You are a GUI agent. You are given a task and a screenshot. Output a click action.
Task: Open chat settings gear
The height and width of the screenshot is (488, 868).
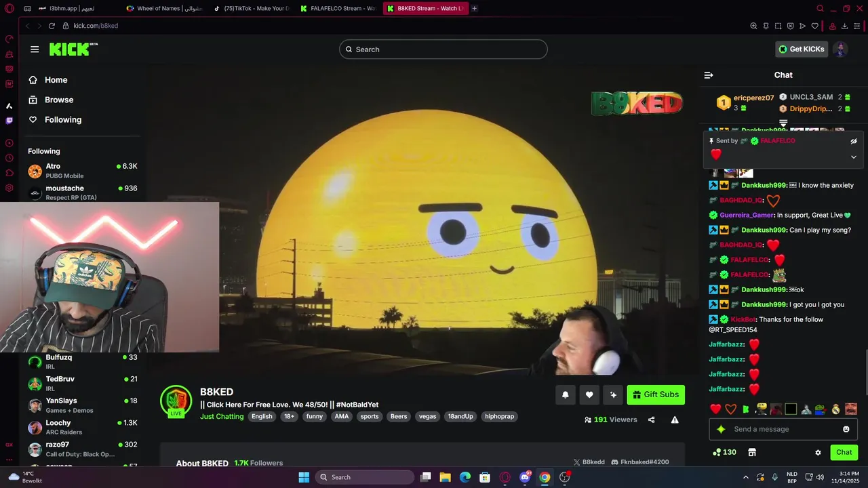tap(818, 452)
